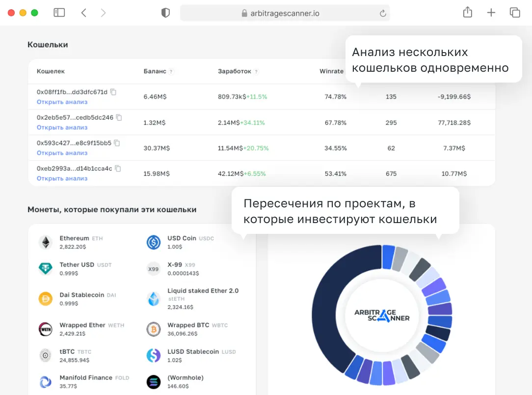
Task: Click the Wrapped BTC icon
Action: [153, 329]
